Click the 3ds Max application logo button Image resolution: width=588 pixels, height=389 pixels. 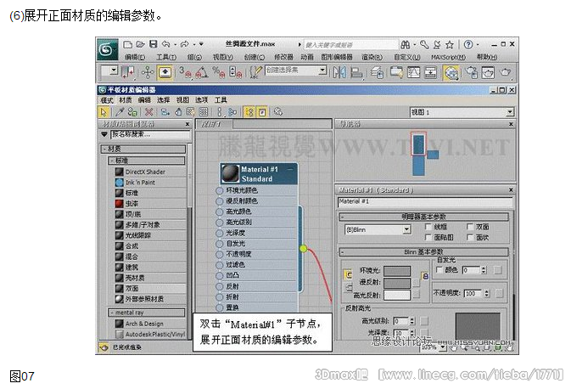click(x=107, y=49)
